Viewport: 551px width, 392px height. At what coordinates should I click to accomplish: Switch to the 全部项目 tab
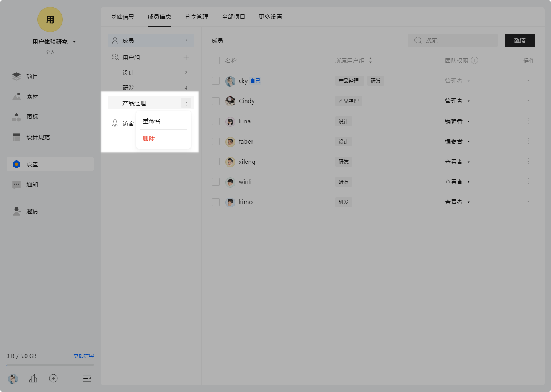point(233,17)
